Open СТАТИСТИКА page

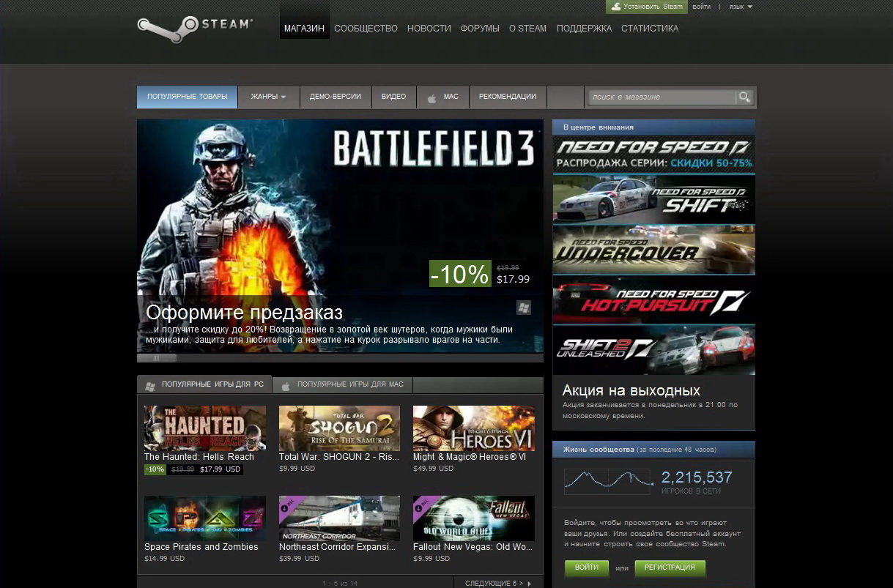[650, 29]
